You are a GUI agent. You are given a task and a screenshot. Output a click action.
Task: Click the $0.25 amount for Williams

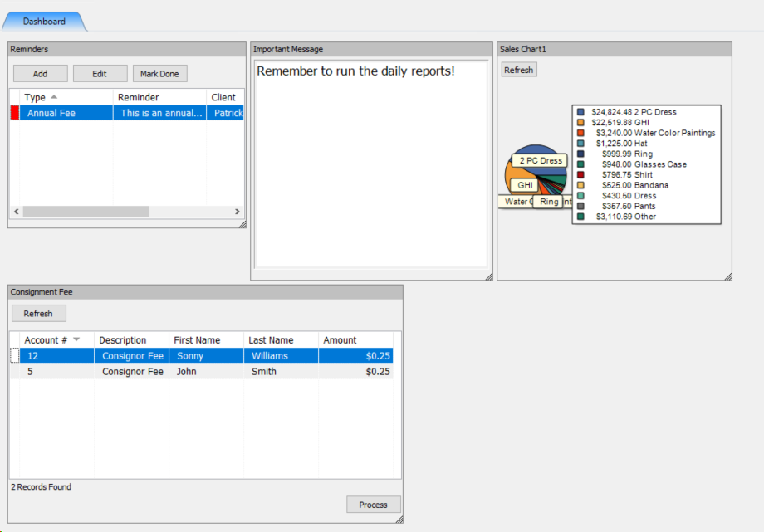pos(355,356)
